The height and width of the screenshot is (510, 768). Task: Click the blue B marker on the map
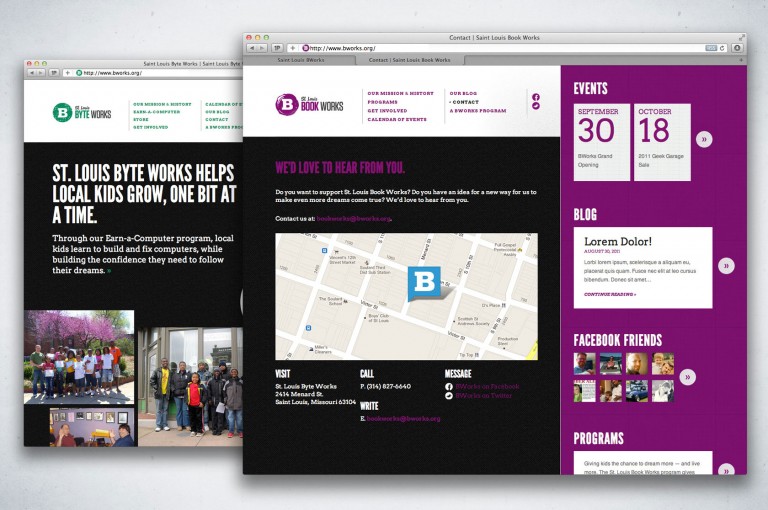[x=424, y=283]
